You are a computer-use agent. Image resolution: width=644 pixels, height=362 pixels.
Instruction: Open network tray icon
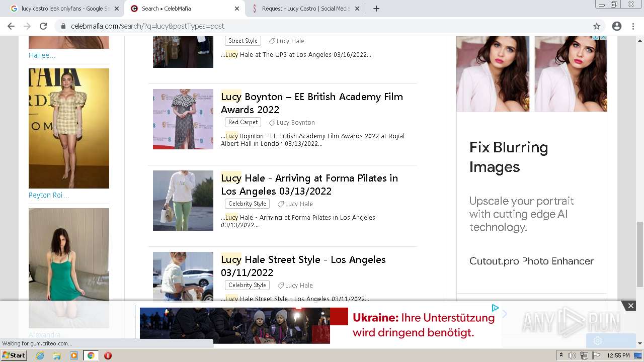(x=584, y=355)
